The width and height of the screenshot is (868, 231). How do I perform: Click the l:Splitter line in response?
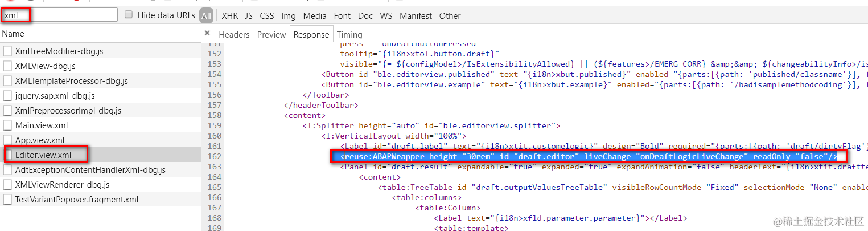[431, 125]
